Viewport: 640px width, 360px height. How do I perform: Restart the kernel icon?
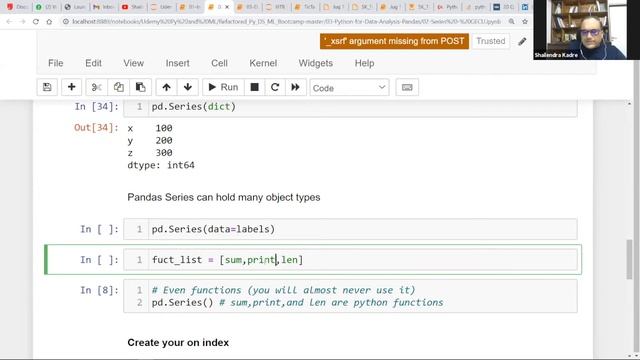275,87
